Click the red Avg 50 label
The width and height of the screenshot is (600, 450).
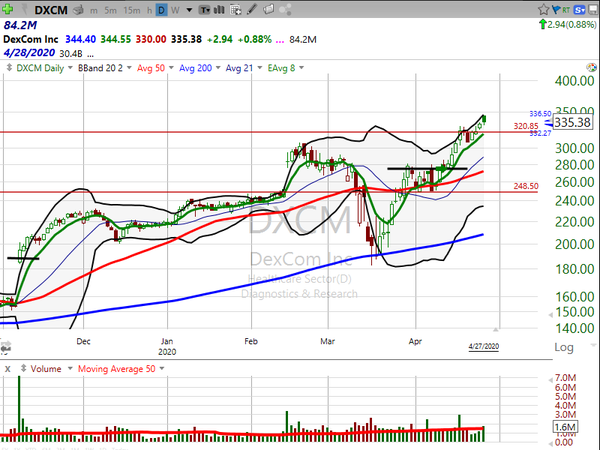pyautogui.click(x=151, y=68)
